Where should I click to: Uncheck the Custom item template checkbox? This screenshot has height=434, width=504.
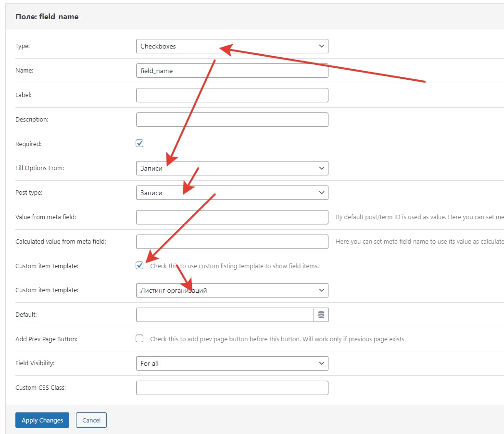[139, 265]
